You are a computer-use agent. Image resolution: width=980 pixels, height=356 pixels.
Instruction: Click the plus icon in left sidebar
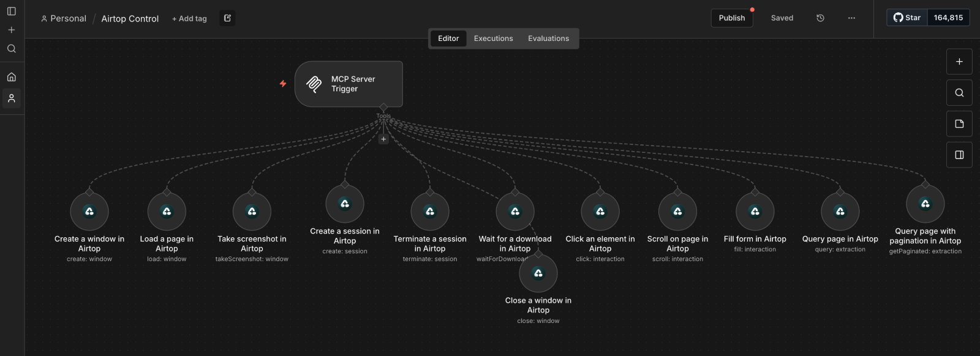(x=11, y=30)
